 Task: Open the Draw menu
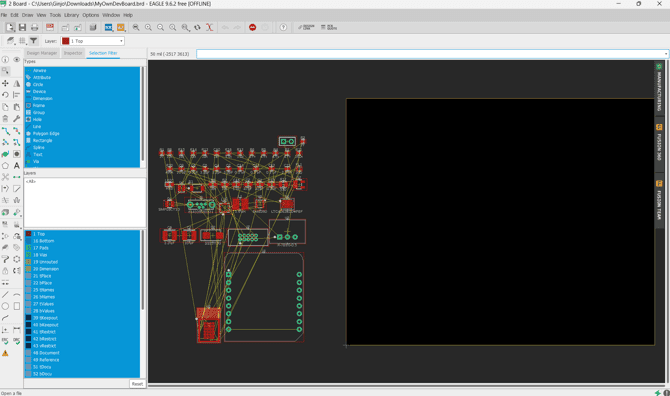27,15
